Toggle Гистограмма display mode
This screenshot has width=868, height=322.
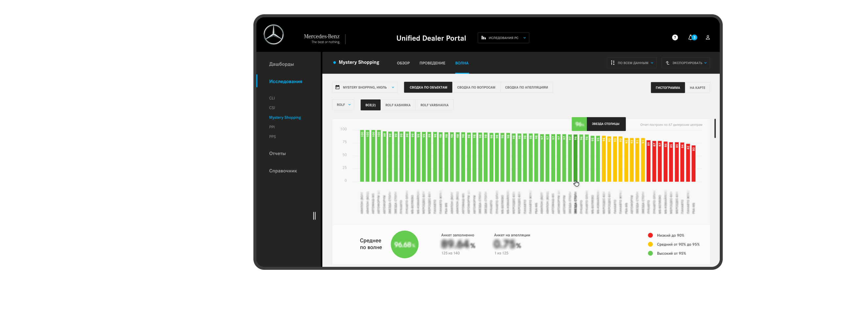point(668,88)
